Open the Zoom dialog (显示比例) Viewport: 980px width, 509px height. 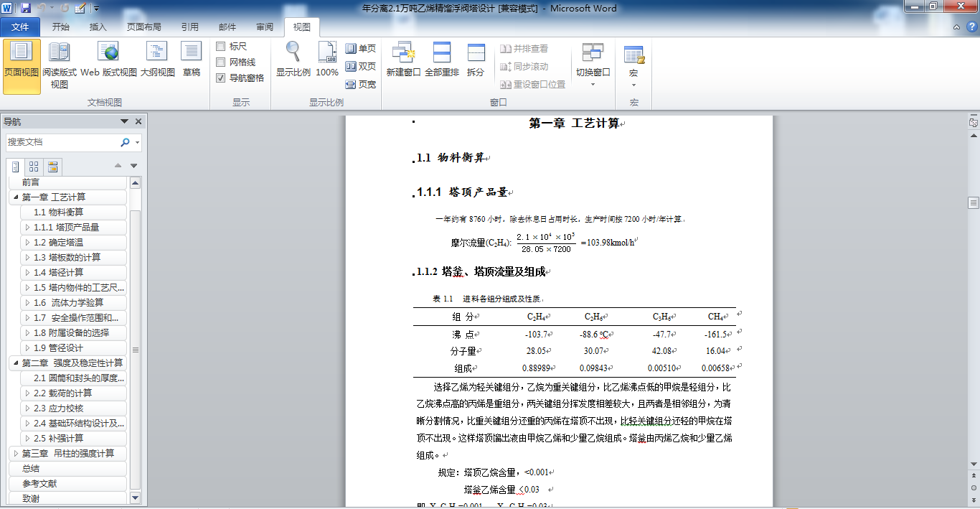293,60
